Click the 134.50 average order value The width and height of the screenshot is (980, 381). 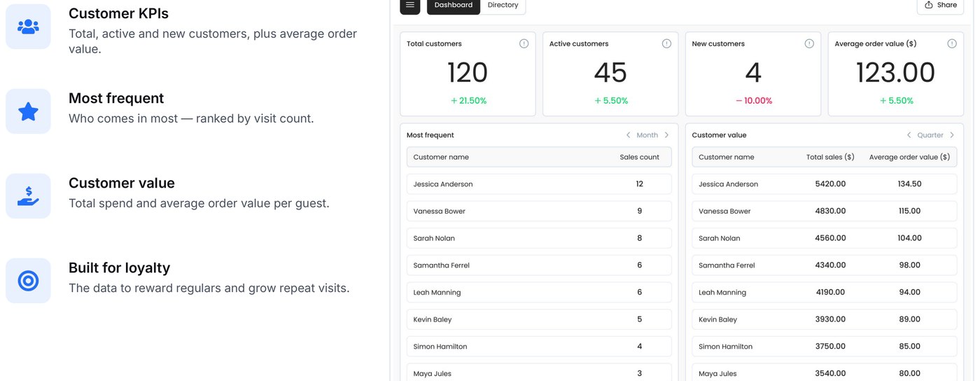(909, 184)
